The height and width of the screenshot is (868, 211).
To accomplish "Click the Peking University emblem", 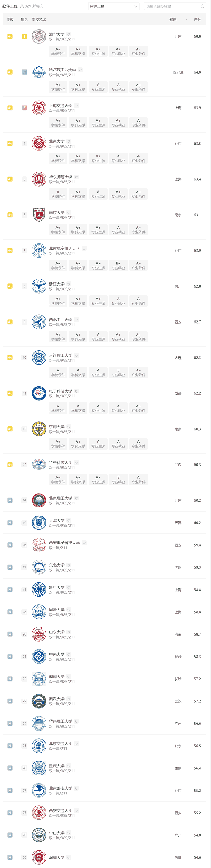I will pos(39,144).
